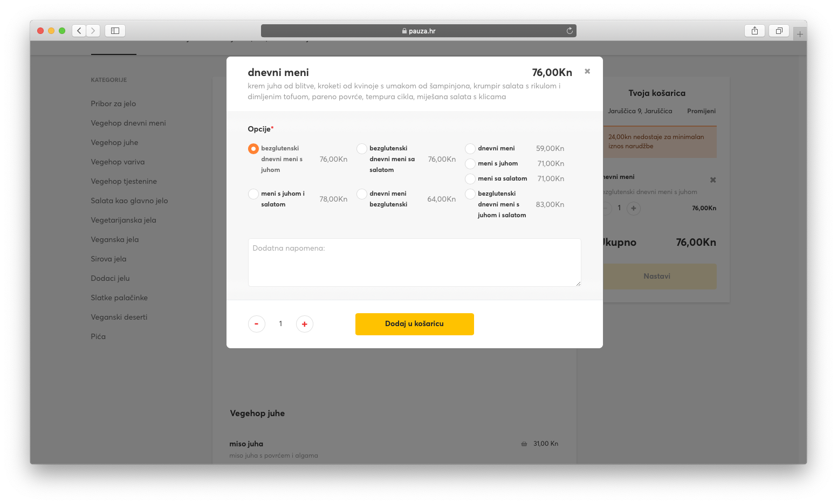
Task: Click the Safari back arrow
Action: click(79, 31)
